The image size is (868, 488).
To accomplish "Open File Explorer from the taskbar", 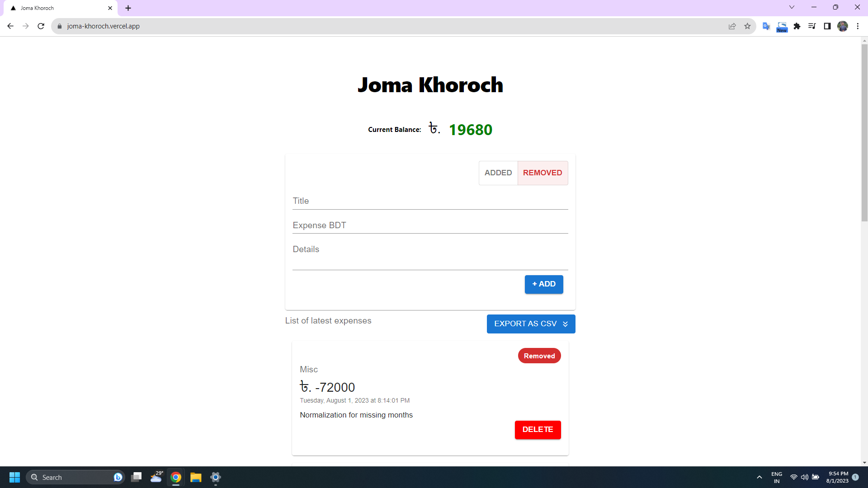I will 196,477.
